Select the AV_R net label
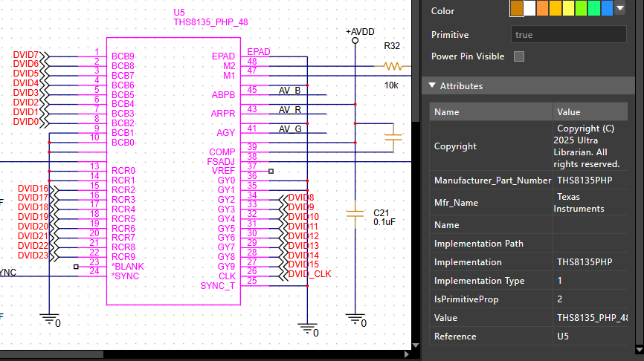Screen dimensions: 644x361 point(289,110)
